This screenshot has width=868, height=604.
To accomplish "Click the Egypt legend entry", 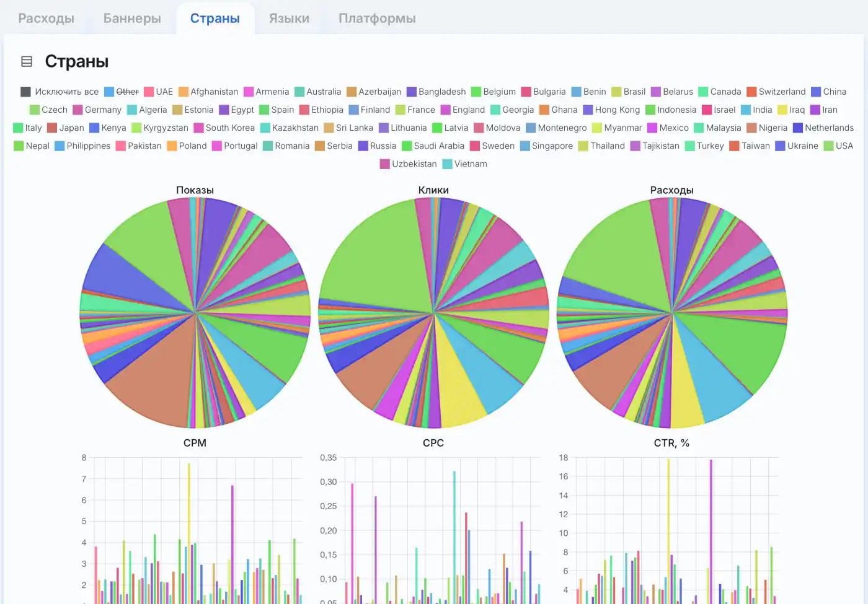I will (237, 110).
